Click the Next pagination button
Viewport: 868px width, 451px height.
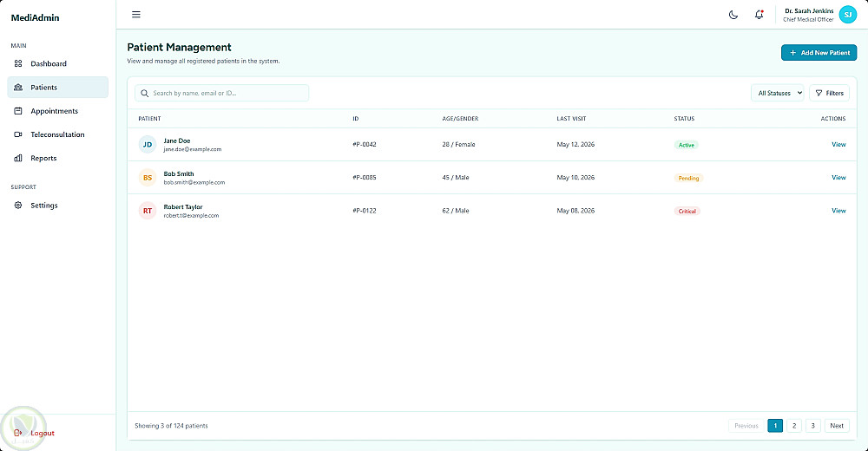coord(837,426)
